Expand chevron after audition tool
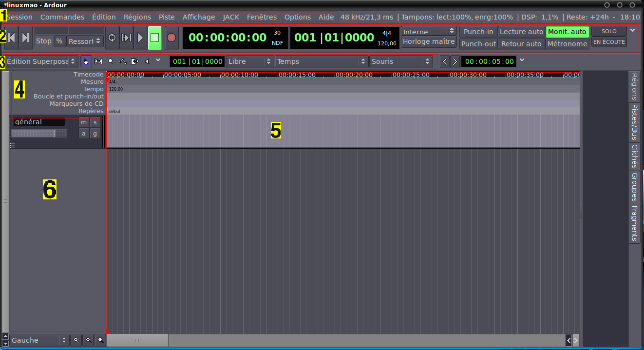This screenshot has height=350, width=644. click(x=158, y=60)
